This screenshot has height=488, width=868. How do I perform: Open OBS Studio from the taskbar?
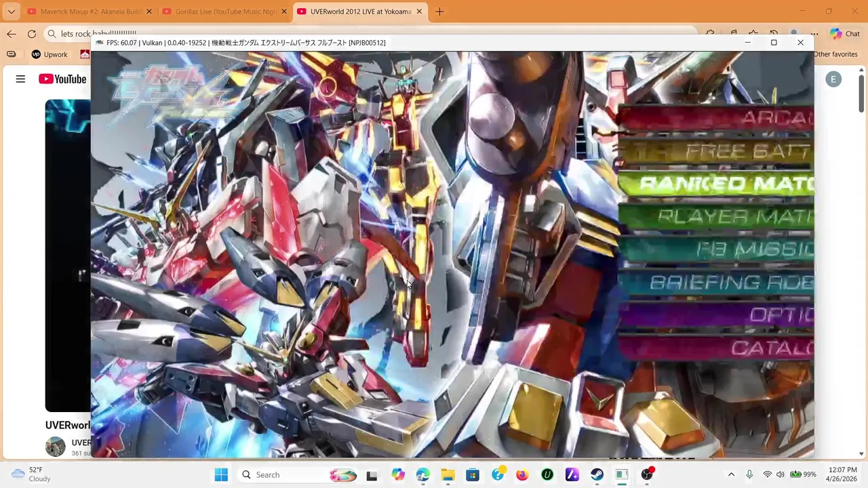click(x=647, y=474)
